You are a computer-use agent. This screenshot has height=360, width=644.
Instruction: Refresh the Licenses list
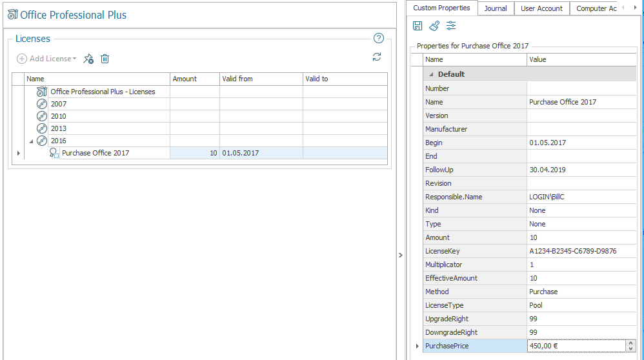377,57
